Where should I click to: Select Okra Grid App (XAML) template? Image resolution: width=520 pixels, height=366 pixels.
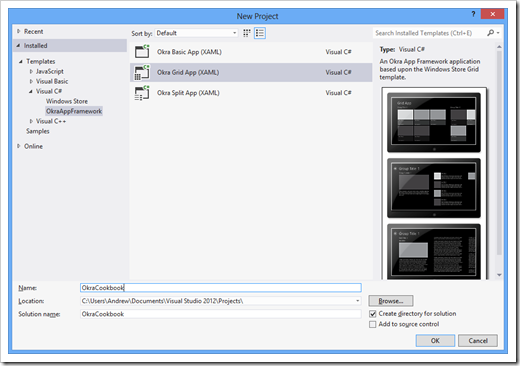251,72
